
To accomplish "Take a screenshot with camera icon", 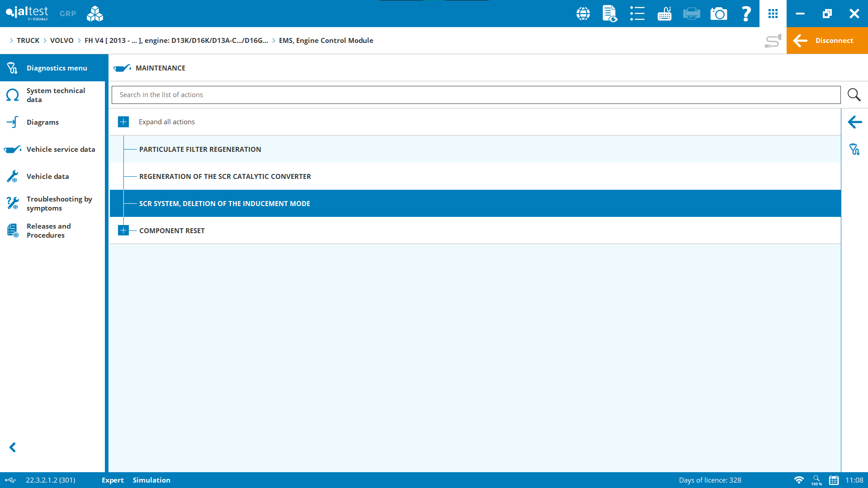I will tap(719, 14).
